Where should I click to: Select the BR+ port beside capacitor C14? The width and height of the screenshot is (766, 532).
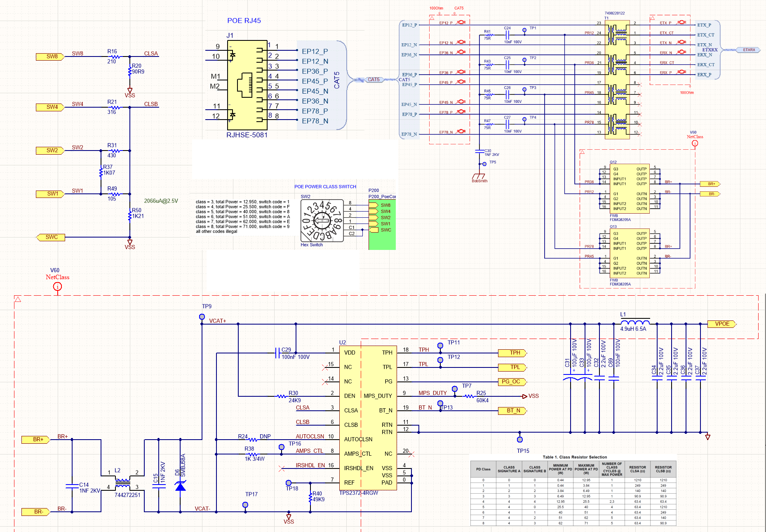[x=36, y=440]
